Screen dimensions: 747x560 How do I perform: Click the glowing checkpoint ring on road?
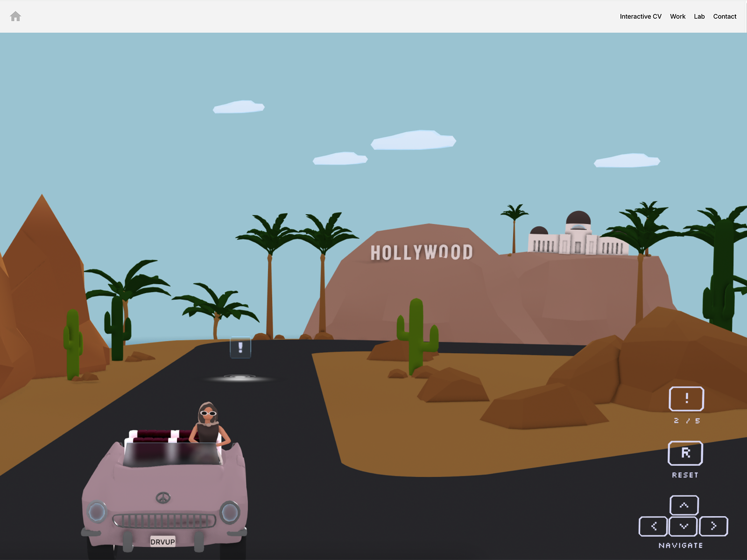(x=240, y=377)
